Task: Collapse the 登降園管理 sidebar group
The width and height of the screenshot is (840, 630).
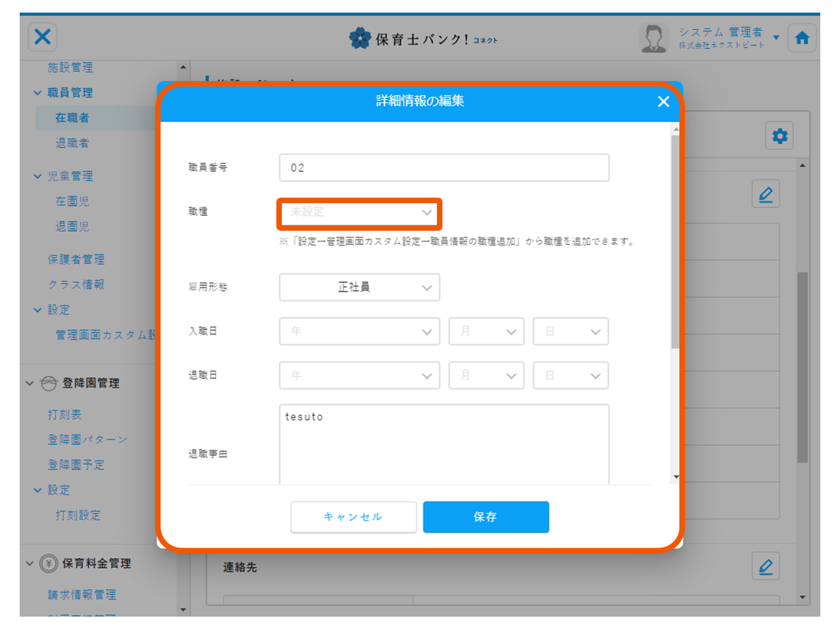Action: pyautogui.click(x=31, y=384)
